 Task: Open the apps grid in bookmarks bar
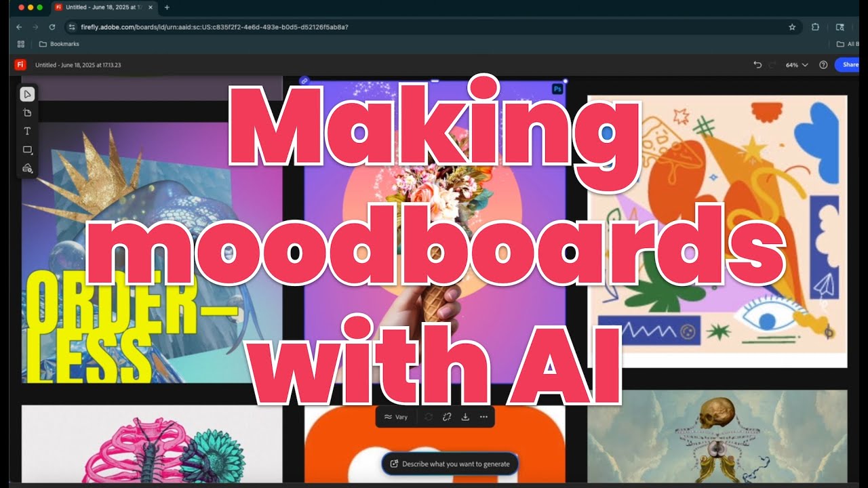point(20,44)
